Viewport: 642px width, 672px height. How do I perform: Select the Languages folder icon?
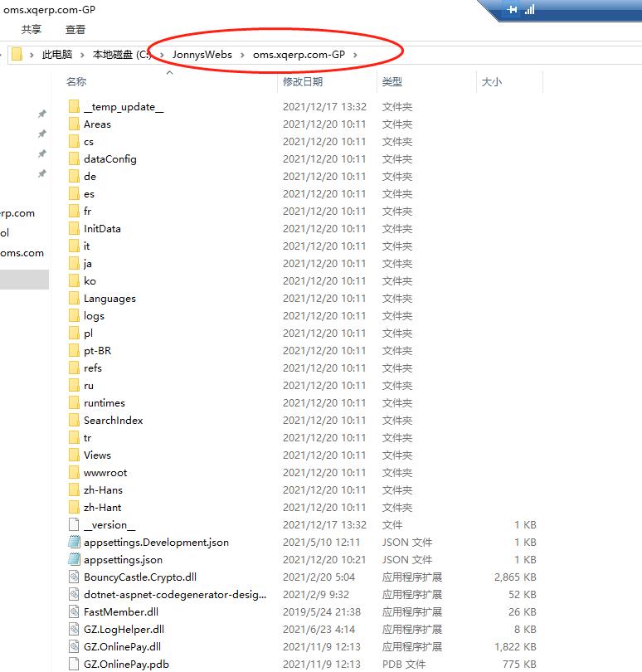74,299
